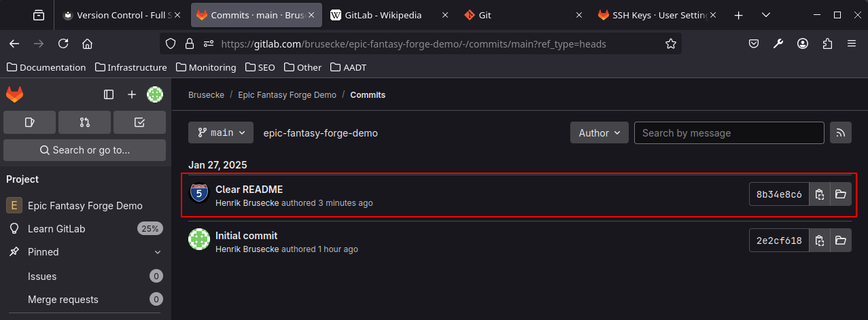Open the Other bookmarks folder
Screen dimensions: 868x320
coord(302,67)
